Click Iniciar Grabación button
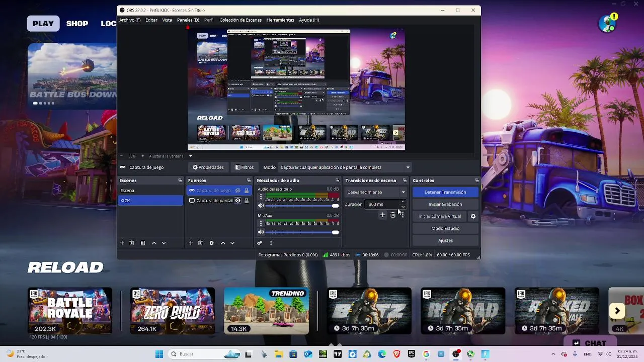The image size is (644, 362). [445, 204]
